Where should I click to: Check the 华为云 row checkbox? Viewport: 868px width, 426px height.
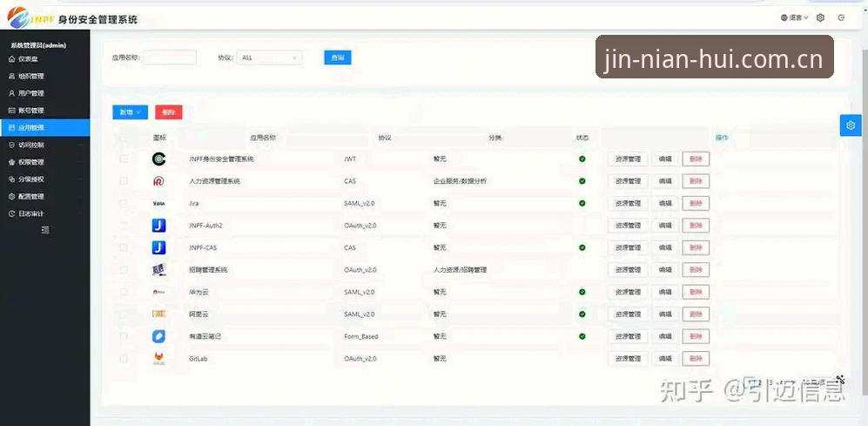tap(124, 292)
